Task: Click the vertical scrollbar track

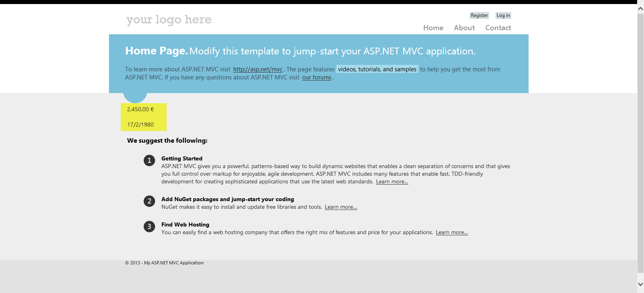Action: tap(640, 146)
